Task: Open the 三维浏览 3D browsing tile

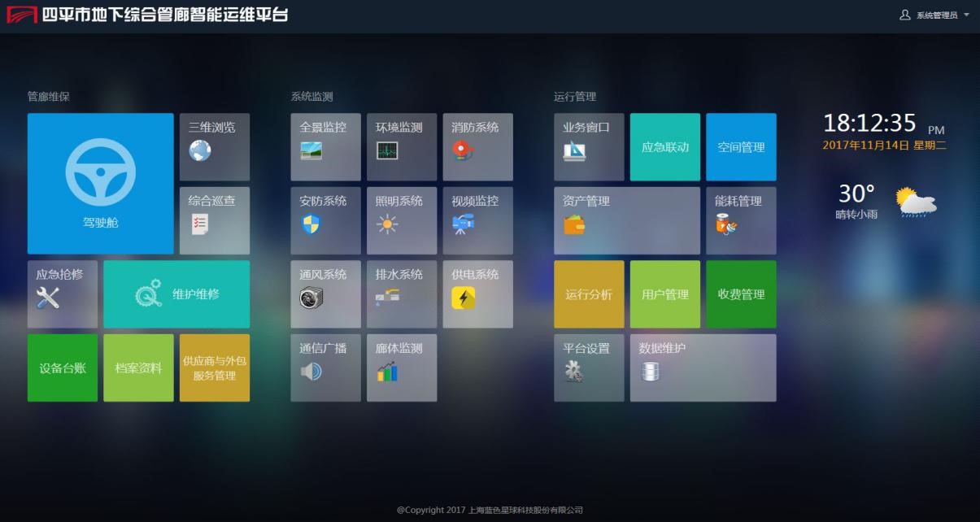Action: [214, 146]
